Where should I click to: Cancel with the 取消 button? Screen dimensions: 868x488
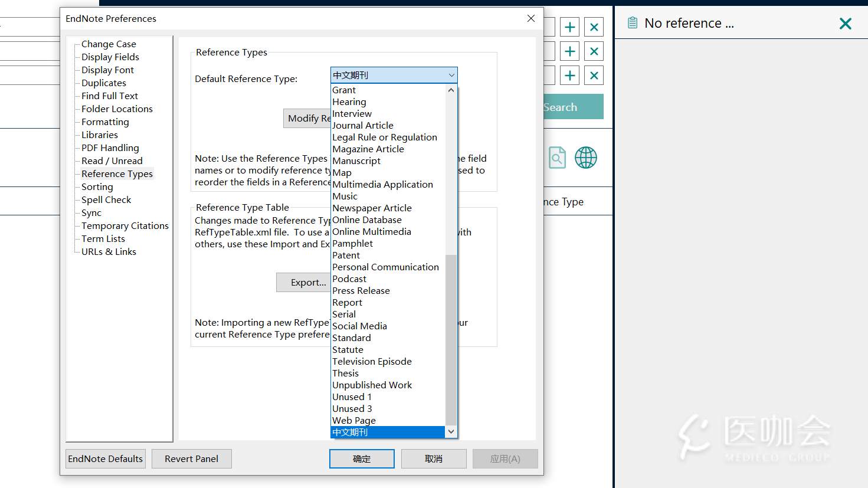pos(434,458)
